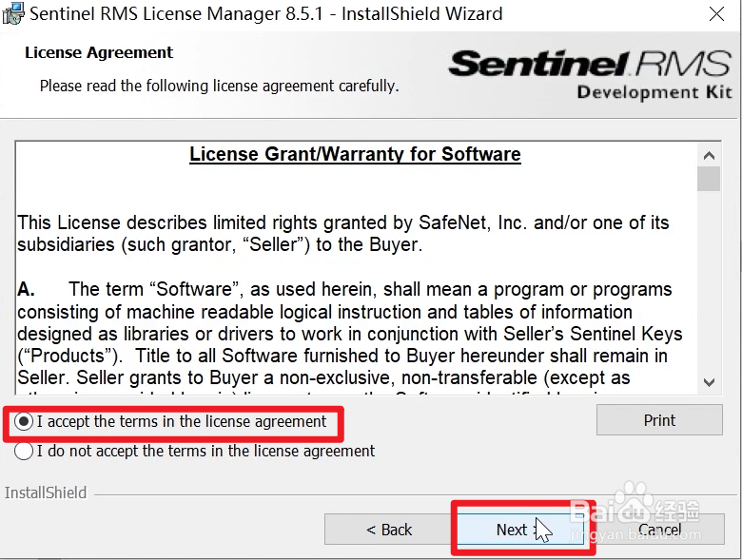Click the "License Agreement" header title
The width and height of the screenshot is (742, 560).
coord(99,52)
